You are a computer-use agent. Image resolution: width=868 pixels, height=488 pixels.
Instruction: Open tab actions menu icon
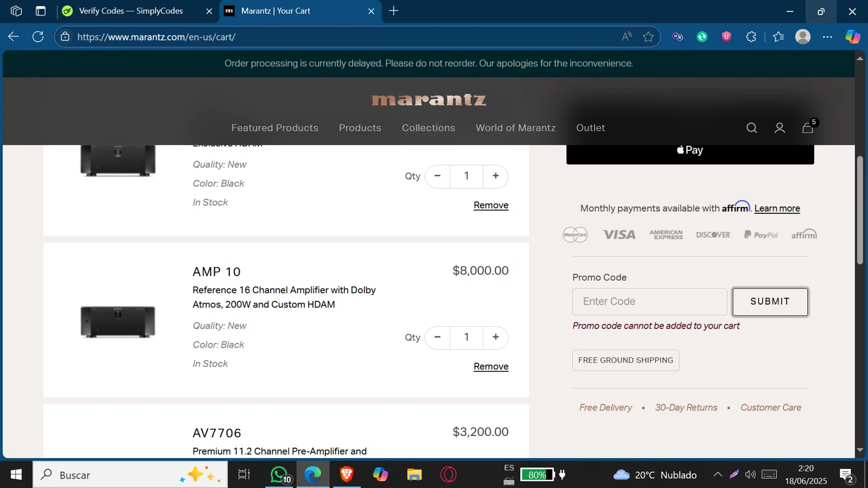[x=41, y=11]
